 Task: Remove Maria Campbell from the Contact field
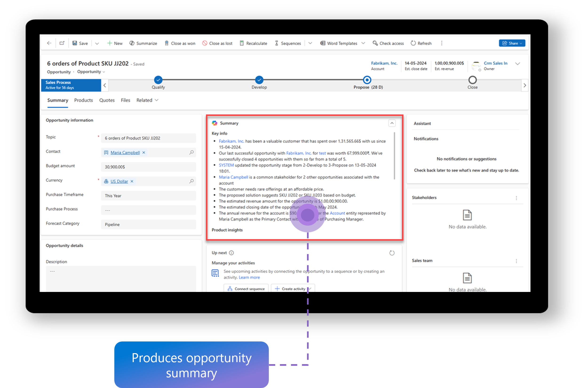pos(144,153)
